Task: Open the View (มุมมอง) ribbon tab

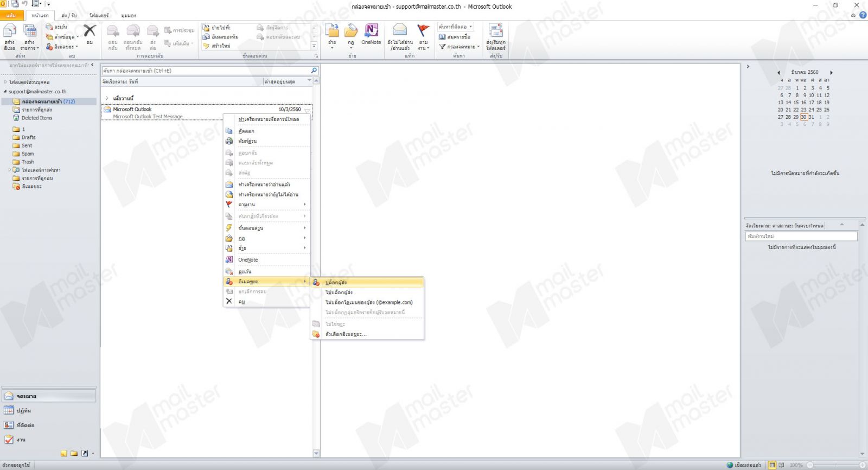Action: 129,15
